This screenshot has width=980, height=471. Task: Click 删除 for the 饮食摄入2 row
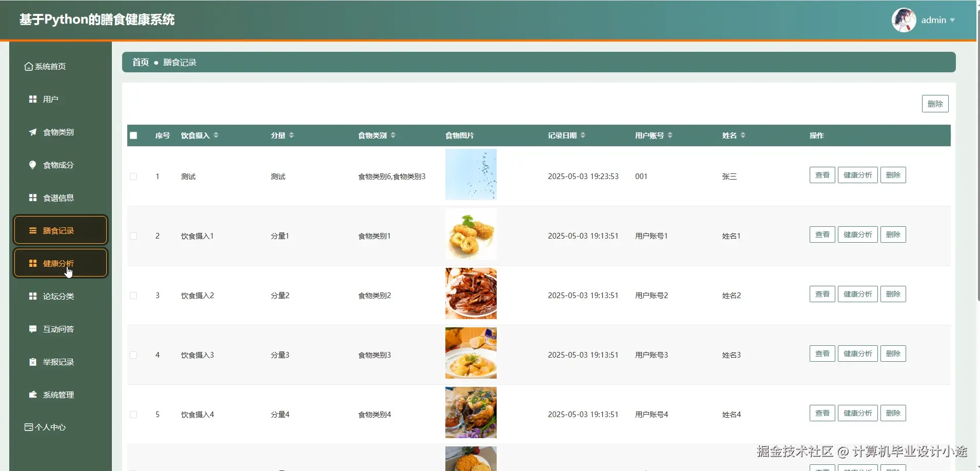pyautogui.click(x=893, y=294)
